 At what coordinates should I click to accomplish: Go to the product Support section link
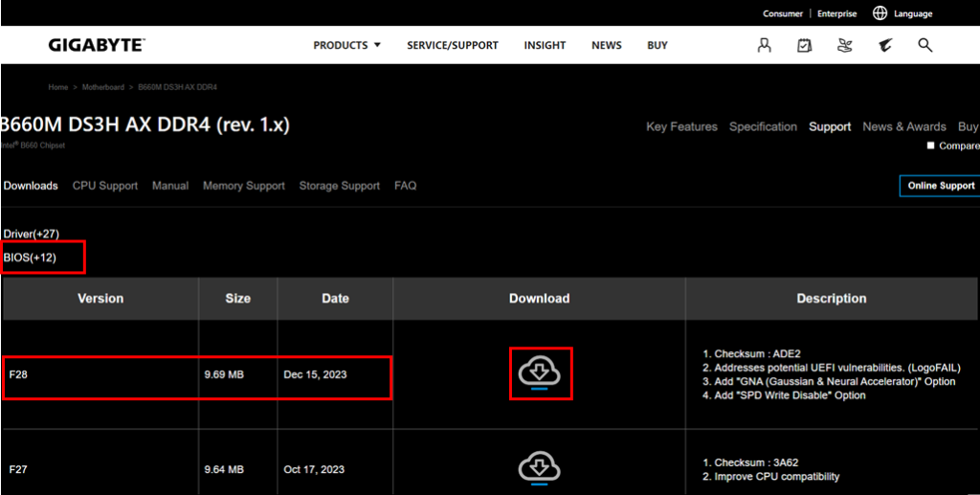click(x=830, y=127)
